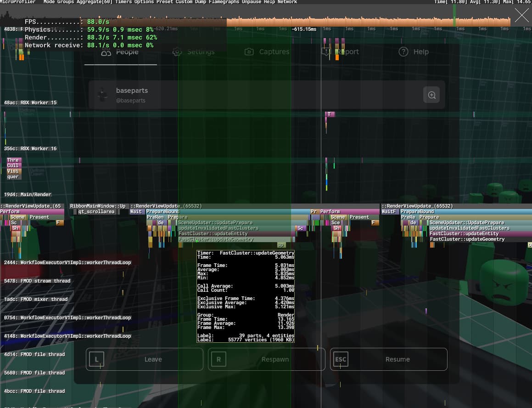This screenshot has width=532, height=408.
Task: Expand the Groups menu
Action: pos(66,2)
